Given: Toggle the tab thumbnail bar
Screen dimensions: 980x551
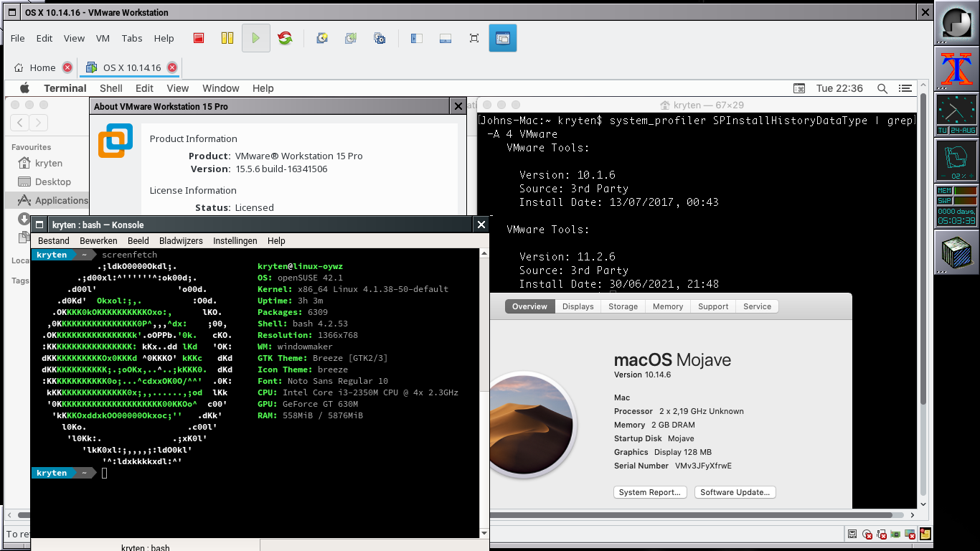Looking at the screenshot, I should tap(446, 38).
